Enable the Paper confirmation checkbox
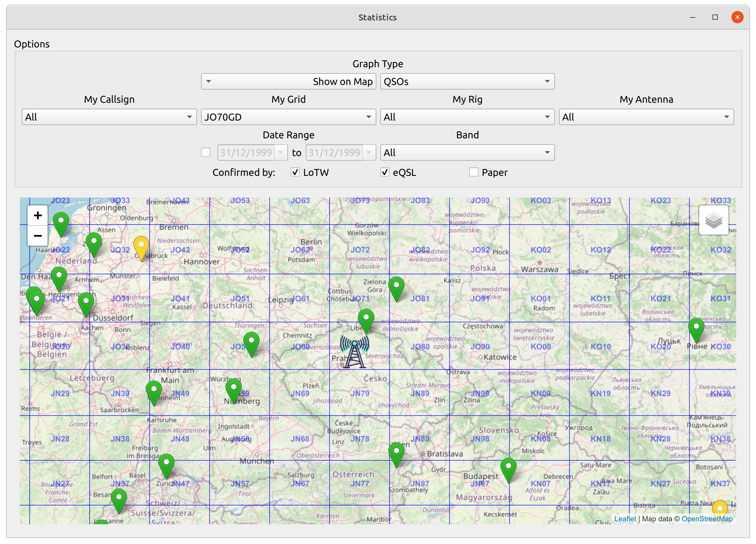756x544 pixels. (474, 172)
